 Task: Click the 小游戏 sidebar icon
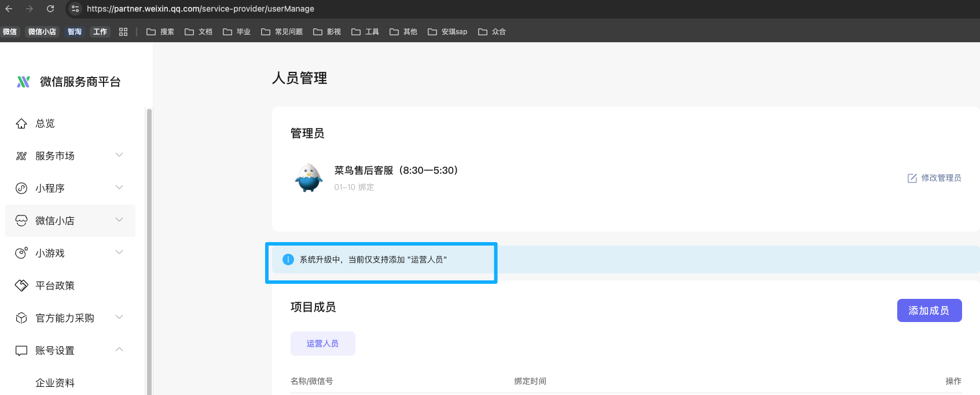pos(21,253)
